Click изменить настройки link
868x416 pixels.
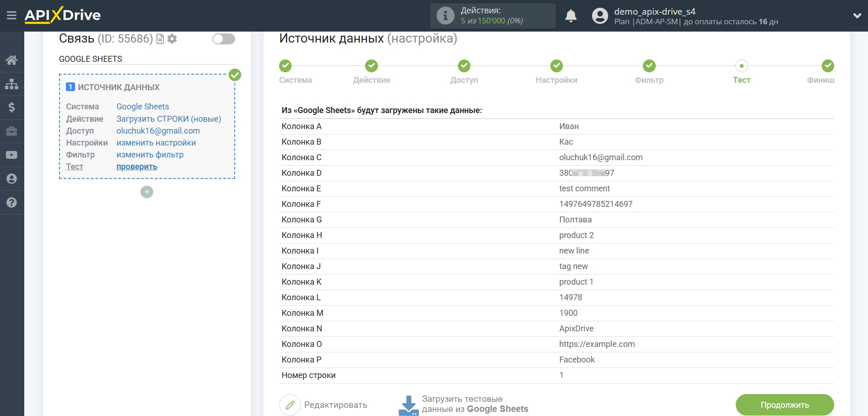tap(156, 143)
